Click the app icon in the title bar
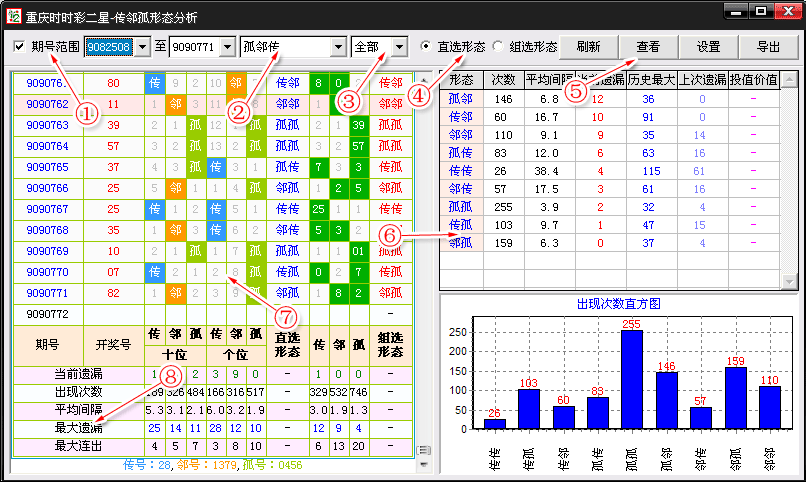The width and height of the screenshot is (806, 482). click(x=15, y=17)
